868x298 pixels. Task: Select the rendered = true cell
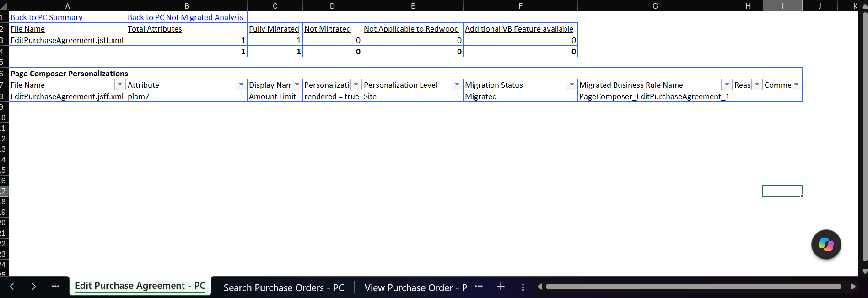pyautogui.click(x=332, y=96)
